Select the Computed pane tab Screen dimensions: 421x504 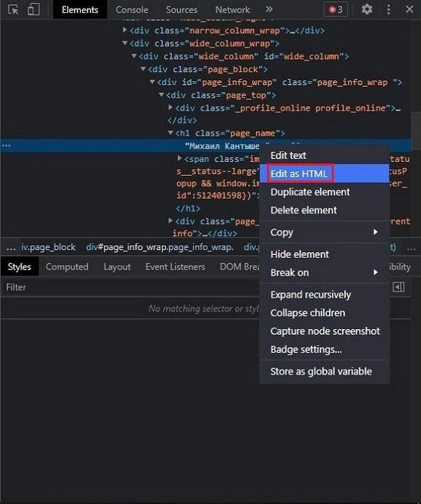click(67, 267)
